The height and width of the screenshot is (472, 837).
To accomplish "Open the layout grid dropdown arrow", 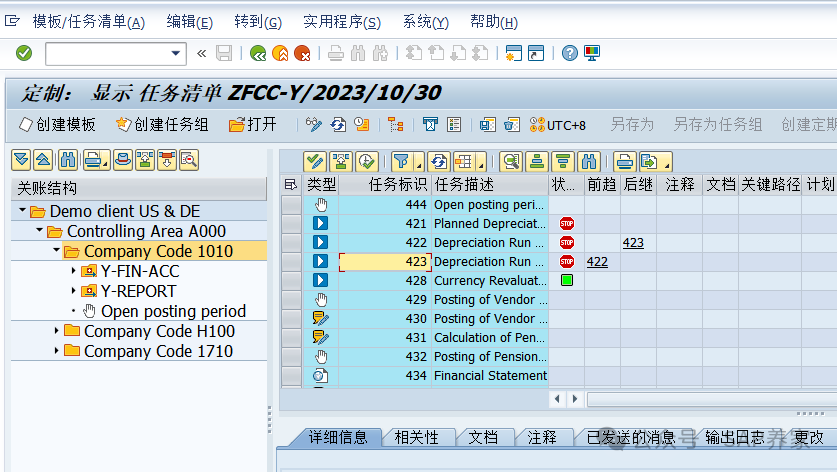I will 481,167.
